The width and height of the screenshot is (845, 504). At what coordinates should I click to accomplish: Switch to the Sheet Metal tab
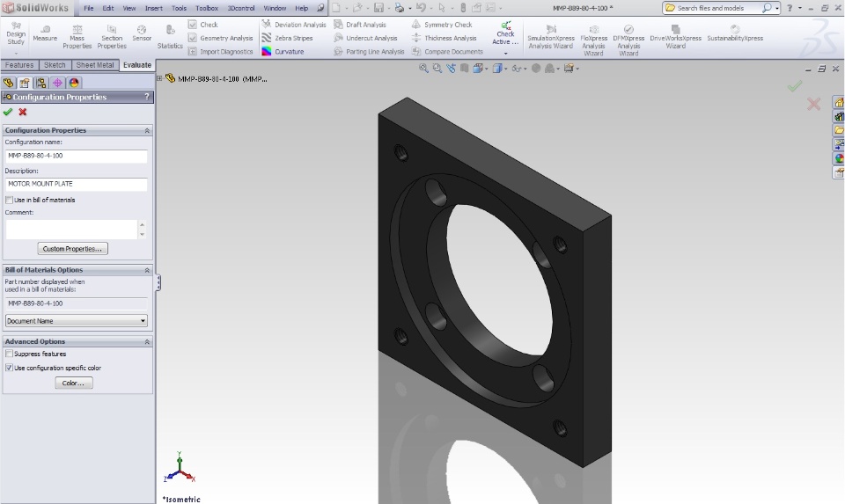pos(95,65)
